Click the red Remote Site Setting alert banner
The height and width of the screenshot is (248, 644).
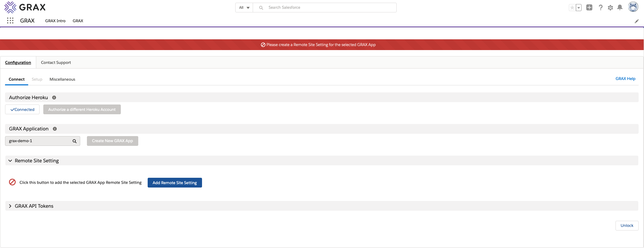pos(322,45)
